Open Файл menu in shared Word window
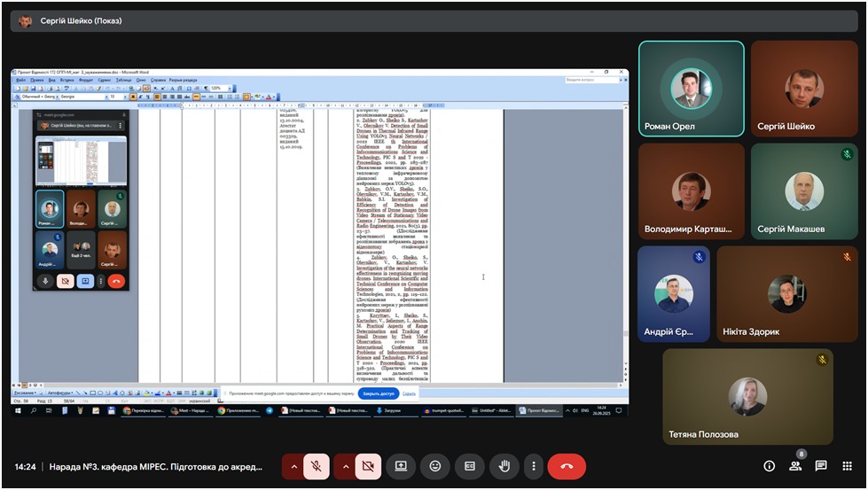Viewport: 868px width, 490px height. coord(20,80)
